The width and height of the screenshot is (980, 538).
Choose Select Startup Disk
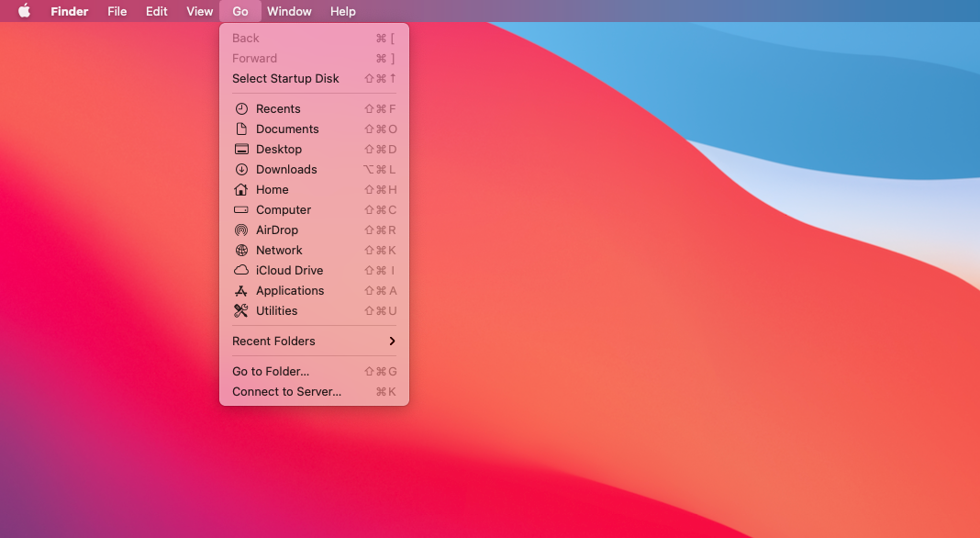click(x=315, y=78)
